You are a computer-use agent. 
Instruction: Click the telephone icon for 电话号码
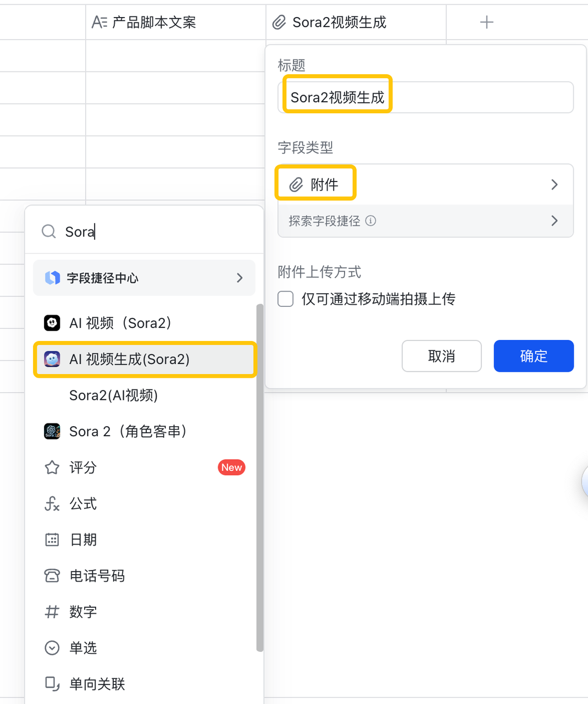coord(52,576)
